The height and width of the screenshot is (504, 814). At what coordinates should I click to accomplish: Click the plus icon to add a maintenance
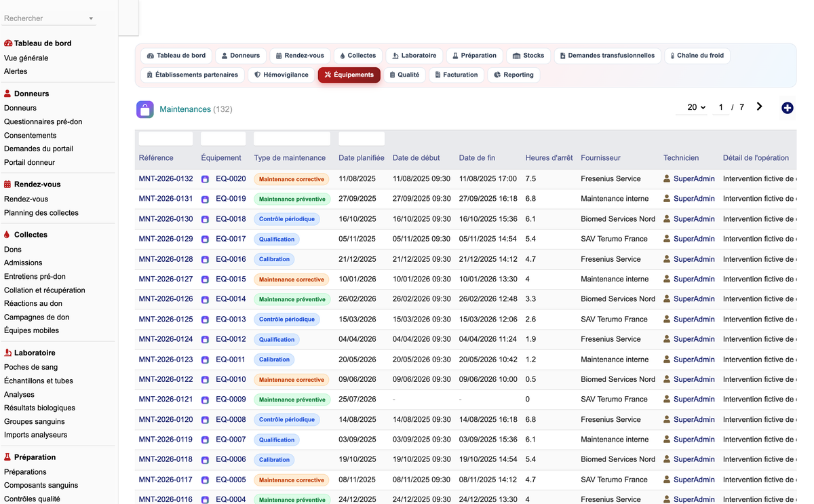787,108
